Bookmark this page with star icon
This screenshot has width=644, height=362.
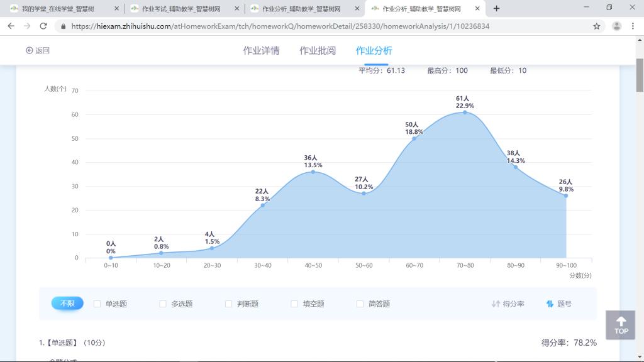point(596,26)
